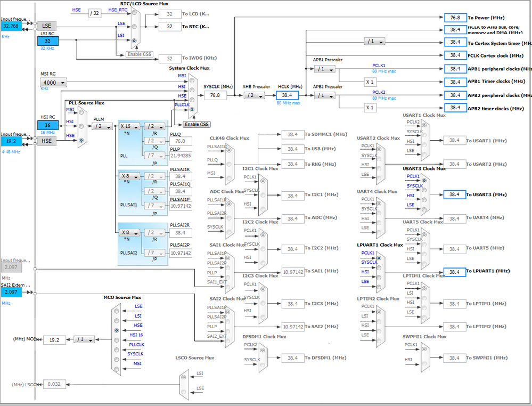
Task: Select HSI radio in System Clock Mux
Action: pos(192,90)
